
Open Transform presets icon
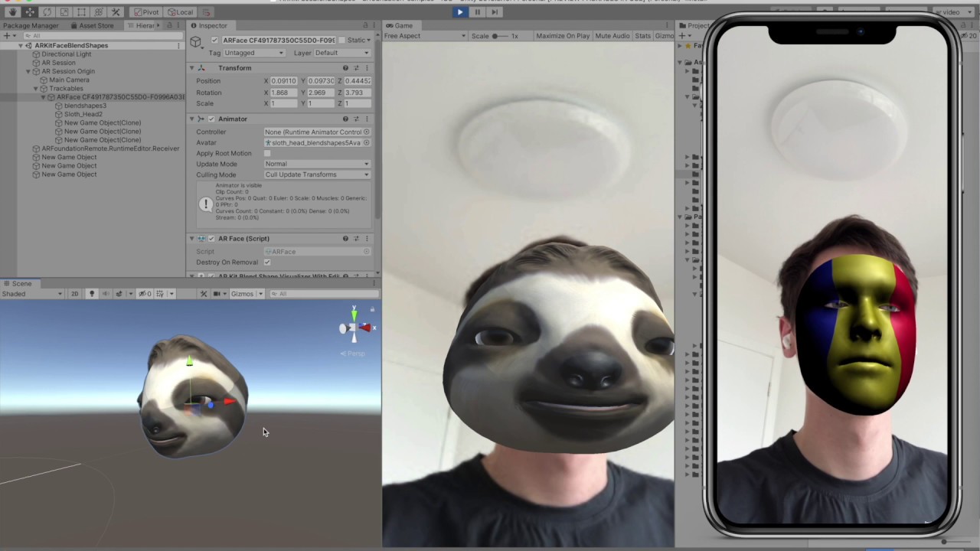coord(356,68)
